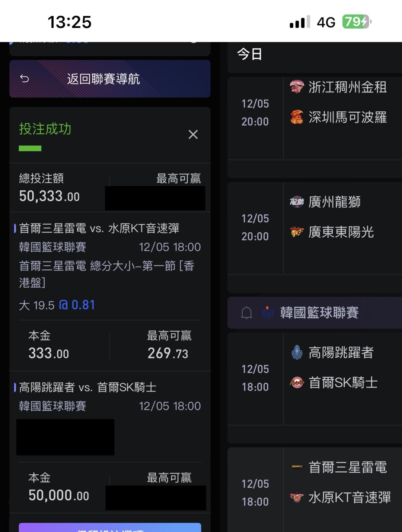
Task: Tap the 水原KT音速彈 team logo
Action: pyautogui.click(x=297, y=497)
